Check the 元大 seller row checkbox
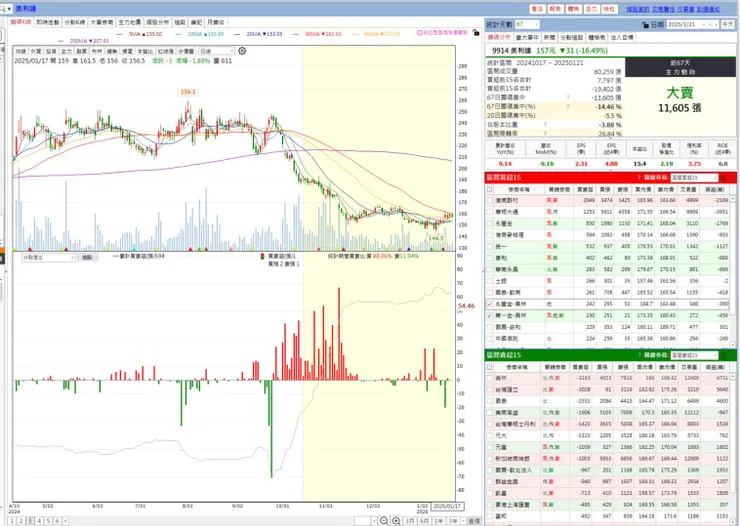Image resolution: width=740 pixels, height=526 pixels. 489,435
